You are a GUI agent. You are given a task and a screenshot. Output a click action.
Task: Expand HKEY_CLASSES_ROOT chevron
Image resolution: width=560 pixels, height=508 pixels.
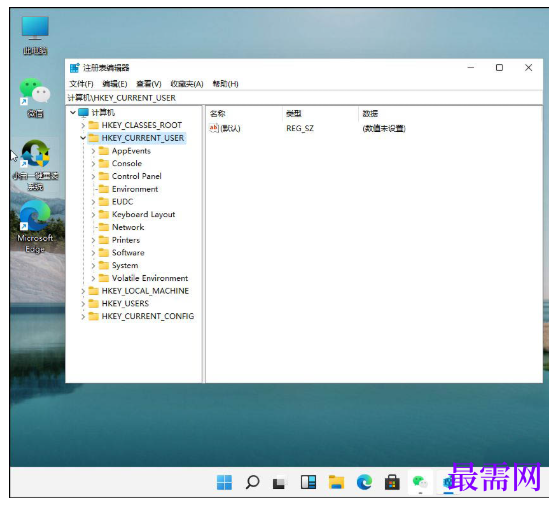click(x=83, y=125)
